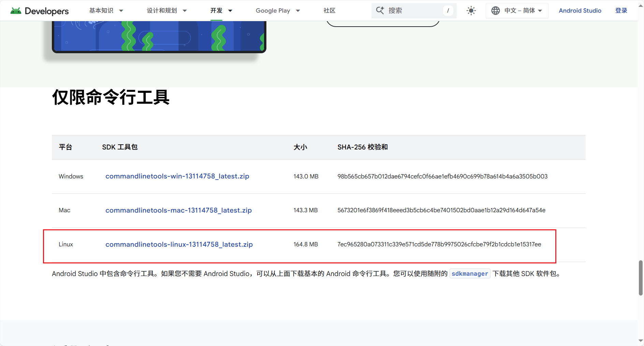Click the Linux SHA-256 checksum starting 7ec96528
The width and height of the screenshot is (644, 346).
[x=439, y=244]
